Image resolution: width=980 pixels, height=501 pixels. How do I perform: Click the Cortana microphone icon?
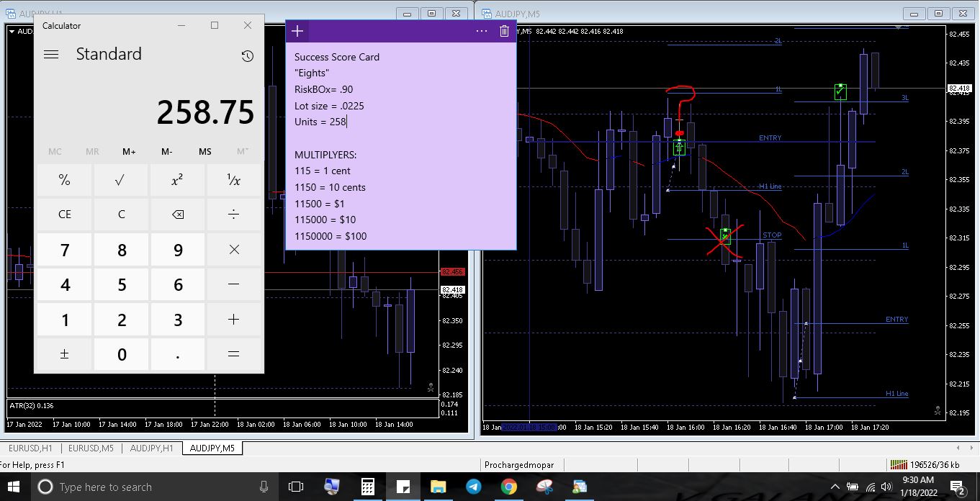pos(264,487)
